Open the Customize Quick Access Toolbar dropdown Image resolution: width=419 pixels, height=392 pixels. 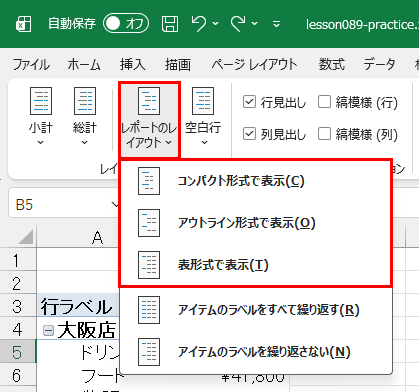pos(276,24)
